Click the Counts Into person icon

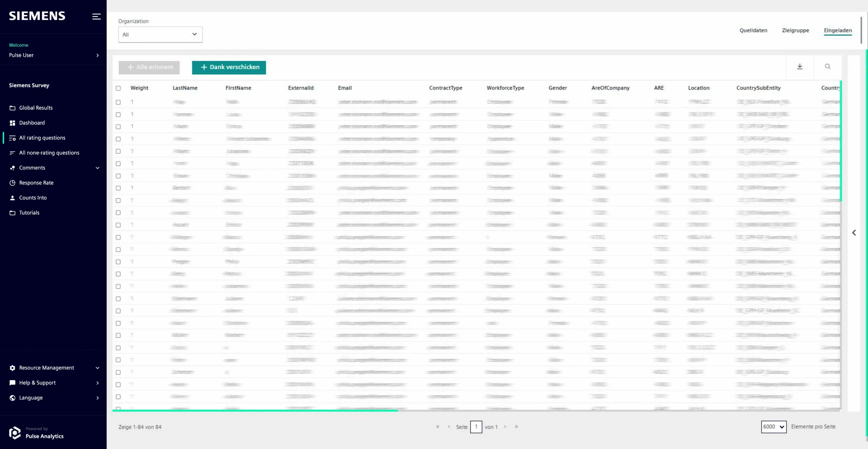tap(13, 198)
